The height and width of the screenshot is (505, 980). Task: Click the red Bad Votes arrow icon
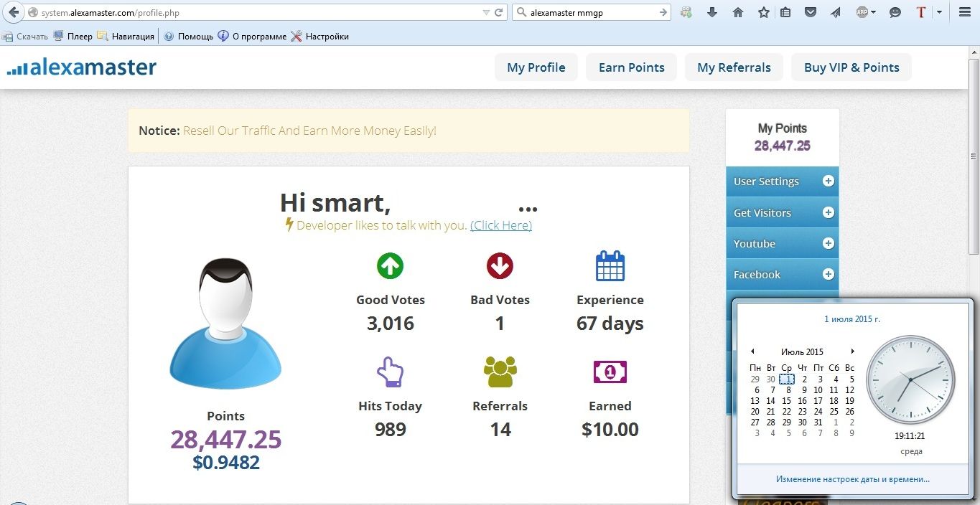coord(500,266)
